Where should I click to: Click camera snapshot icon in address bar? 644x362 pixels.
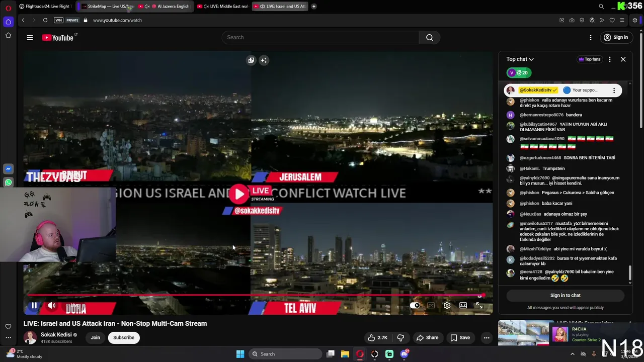572,20
